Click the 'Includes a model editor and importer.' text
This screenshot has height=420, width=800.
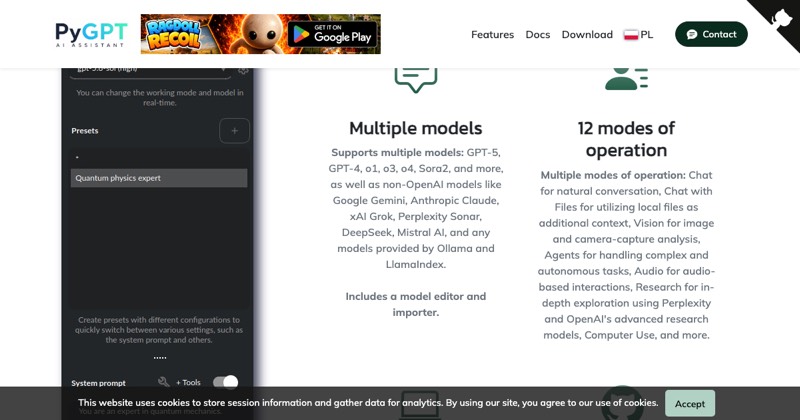416,304
